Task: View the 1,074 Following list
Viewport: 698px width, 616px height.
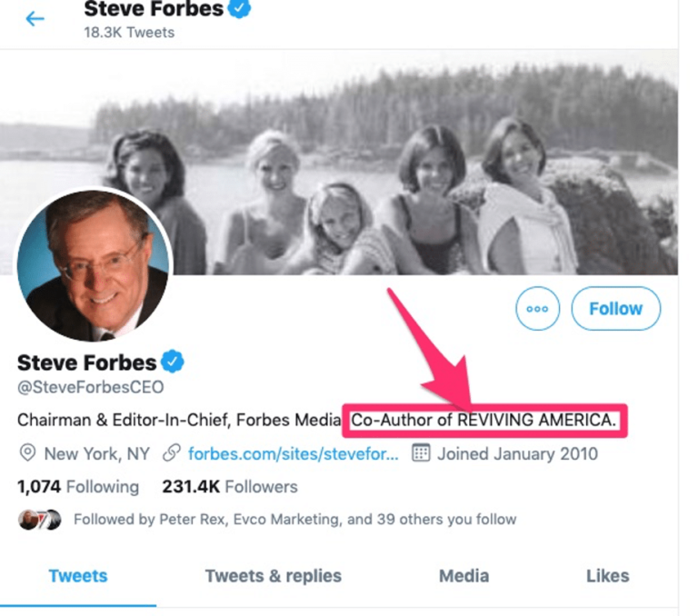Action: [78, 487]
